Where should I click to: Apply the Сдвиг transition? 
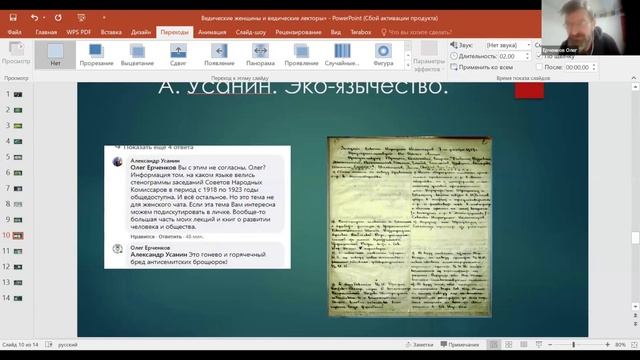tap(178, 55)
